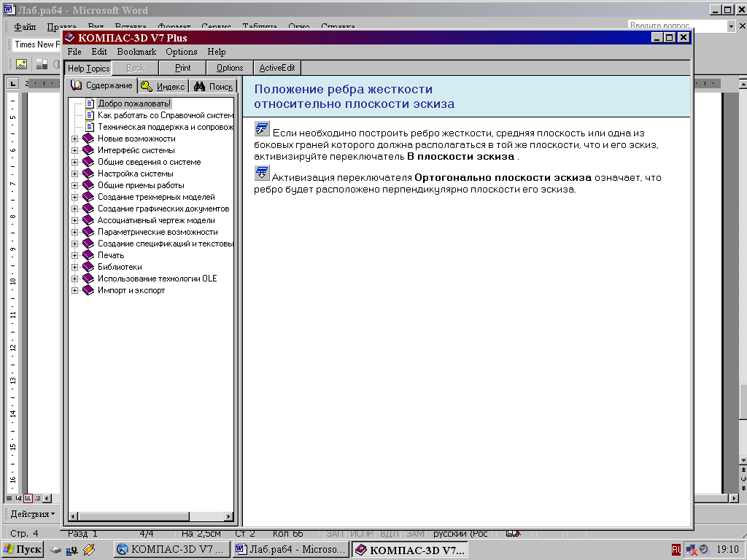Click the book icon for 'Общие сведения о системе'

pyautogui.click(x=88, y=162)
